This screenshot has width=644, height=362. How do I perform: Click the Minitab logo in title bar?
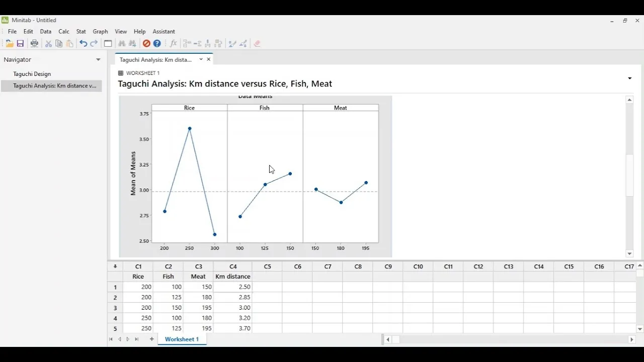tap(5, 20)
